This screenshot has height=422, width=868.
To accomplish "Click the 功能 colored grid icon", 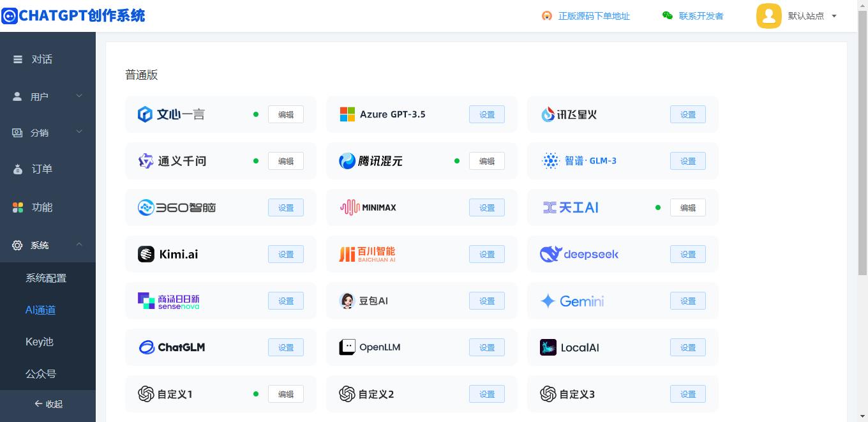I will 18,207.
